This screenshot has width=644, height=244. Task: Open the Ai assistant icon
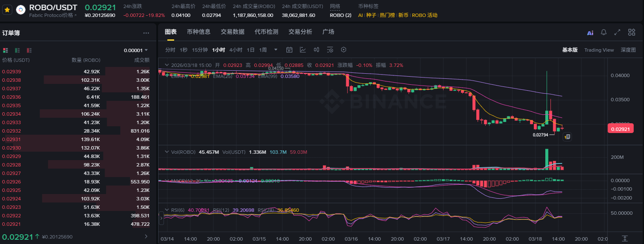(590, 33)
